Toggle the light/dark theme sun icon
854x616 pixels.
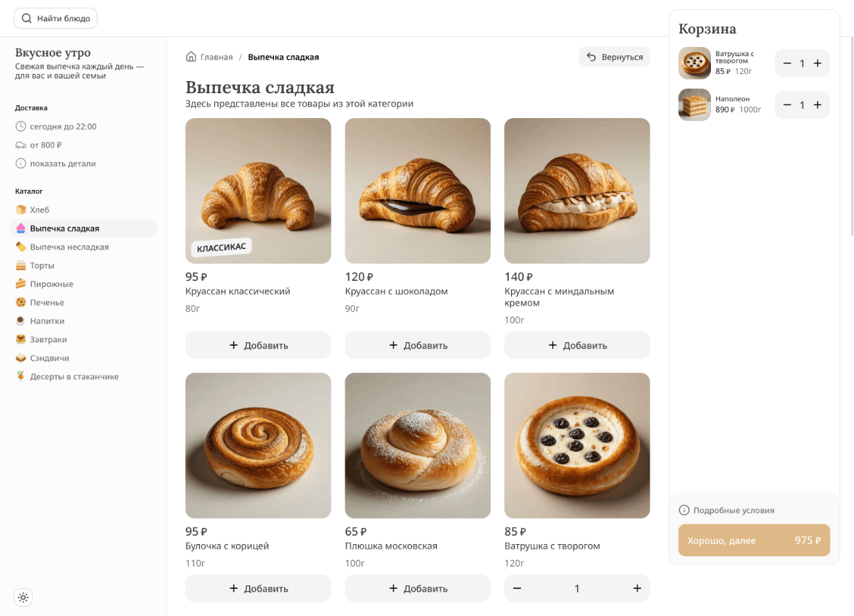tap(23, 598)
